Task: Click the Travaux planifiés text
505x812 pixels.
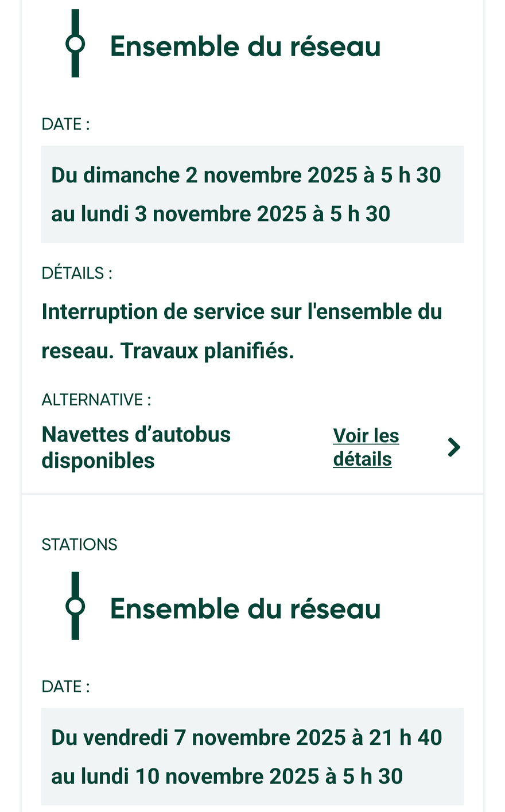Action: [207, 351]
